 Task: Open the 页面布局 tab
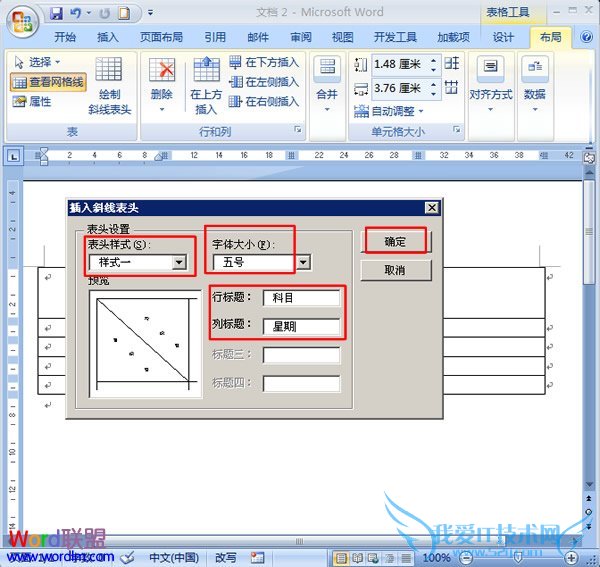pos(161,37)
